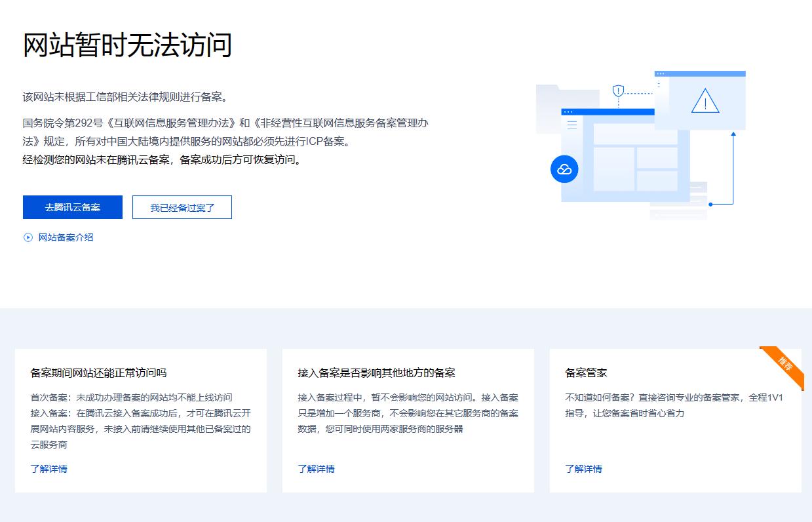The image size is (812, 522).
Task: Open 了解详情 on the 备案管家 card
Action: [586, 469]
